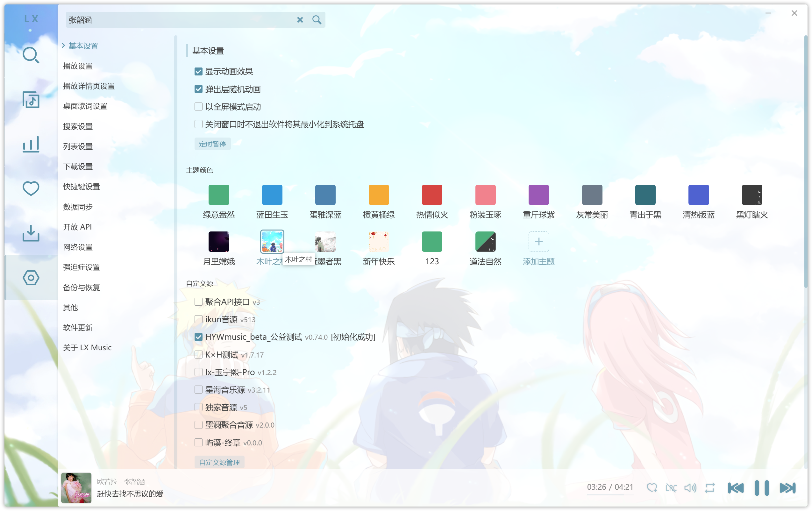Click the playback progress bar
Image resolution: width=812 pixels, height=511 pixels.
[610, 495]
